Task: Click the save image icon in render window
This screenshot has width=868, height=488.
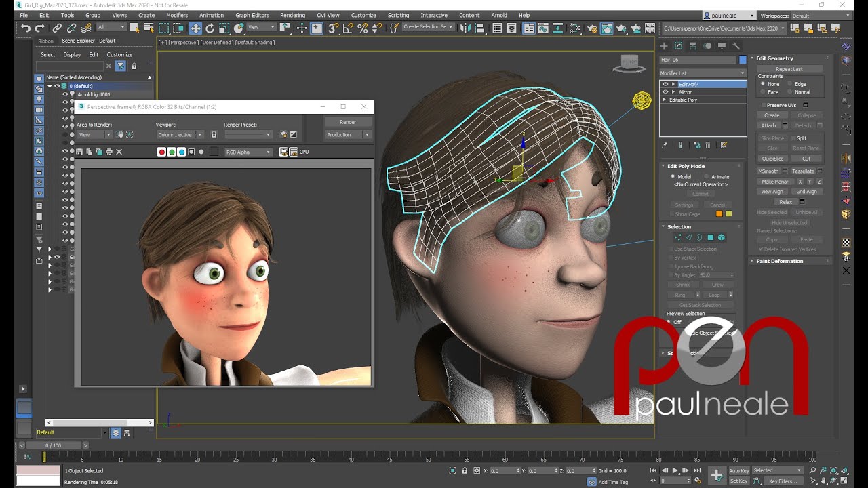Action: pyautogui.click(x=80, y=152)
